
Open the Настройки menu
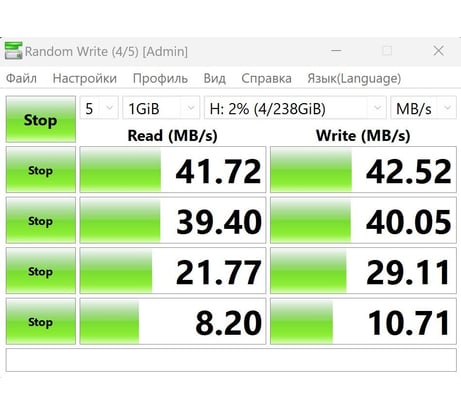(85, 79)
